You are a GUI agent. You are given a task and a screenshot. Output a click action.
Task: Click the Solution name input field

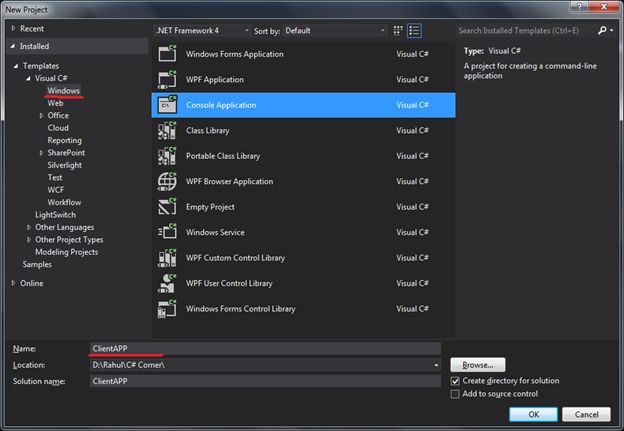click(x=265, y=381)
